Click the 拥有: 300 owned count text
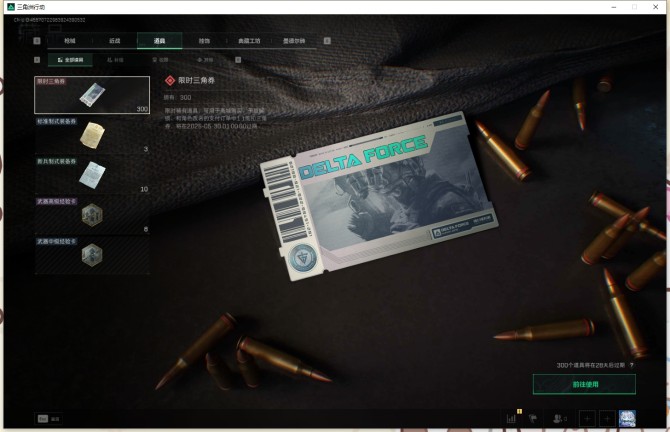The image size is (670, 432). 177,97
